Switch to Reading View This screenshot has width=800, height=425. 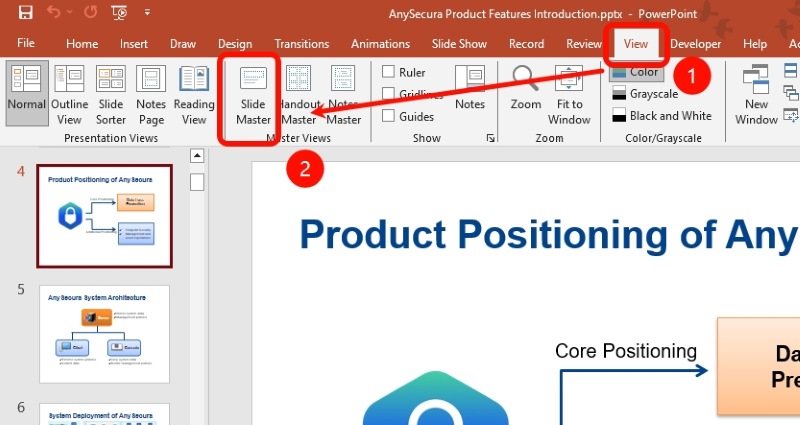(194, 95)
